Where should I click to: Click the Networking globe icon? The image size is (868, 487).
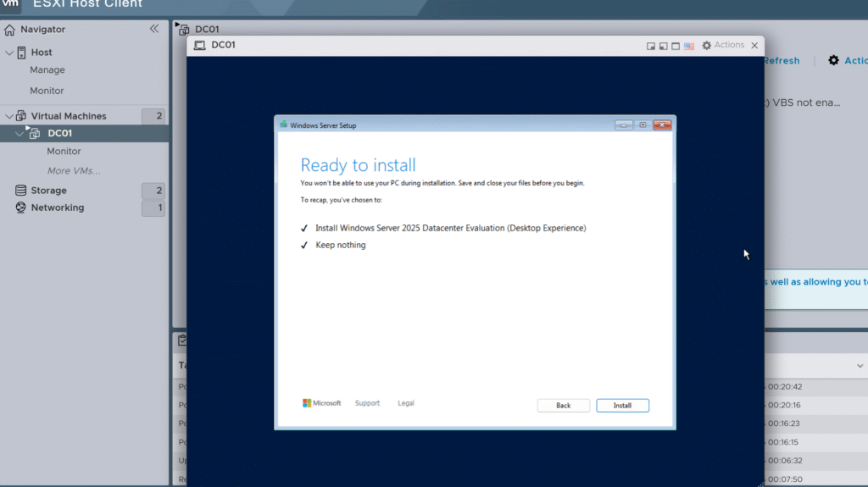click(x=21, y=208)
